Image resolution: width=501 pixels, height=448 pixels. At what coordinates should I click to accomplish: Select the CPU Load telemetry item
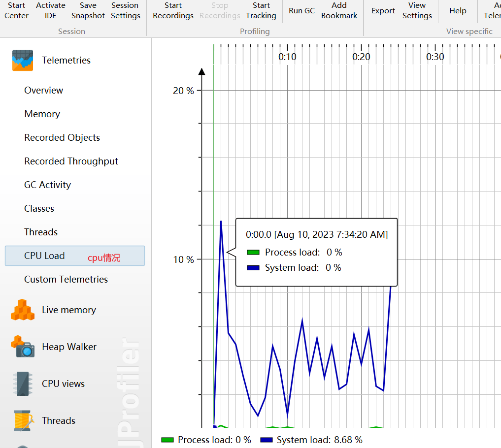pos(45,256)
